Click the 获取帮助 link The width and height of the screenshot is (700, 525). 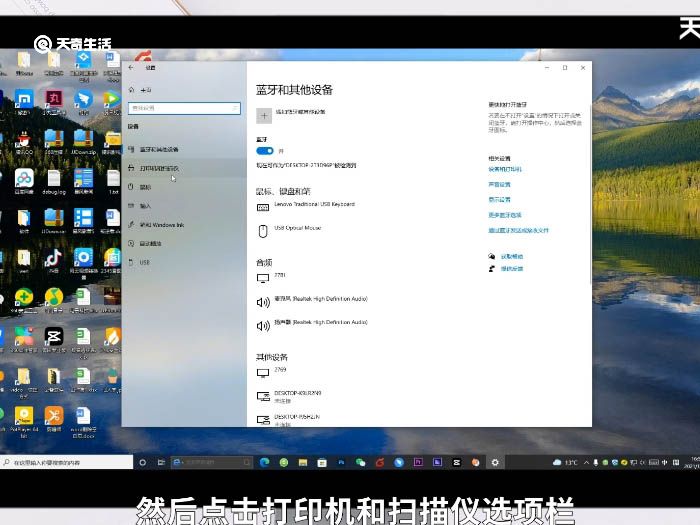512,256
